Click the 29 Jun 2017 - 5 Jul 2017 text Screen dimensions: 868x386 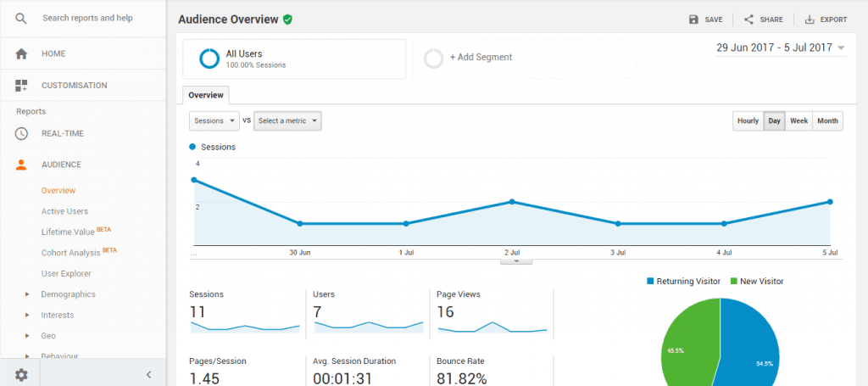coord(775,48)
